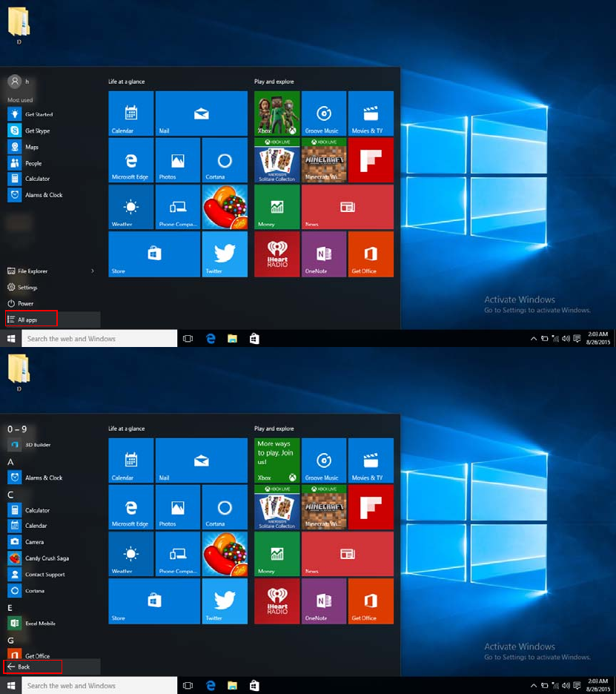Open Get Office tile in bottom screenshot
Viewport: 616px width, 694px height.
371,601
